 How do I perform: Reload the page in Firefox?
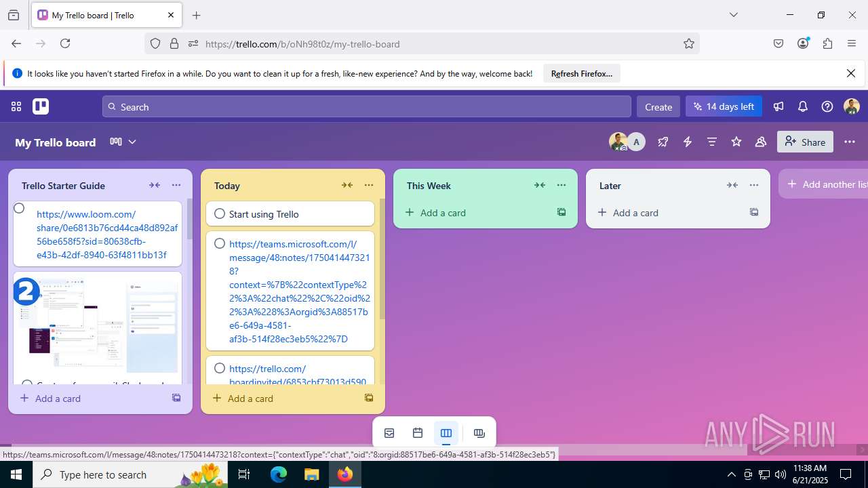(x=65, y=43)
